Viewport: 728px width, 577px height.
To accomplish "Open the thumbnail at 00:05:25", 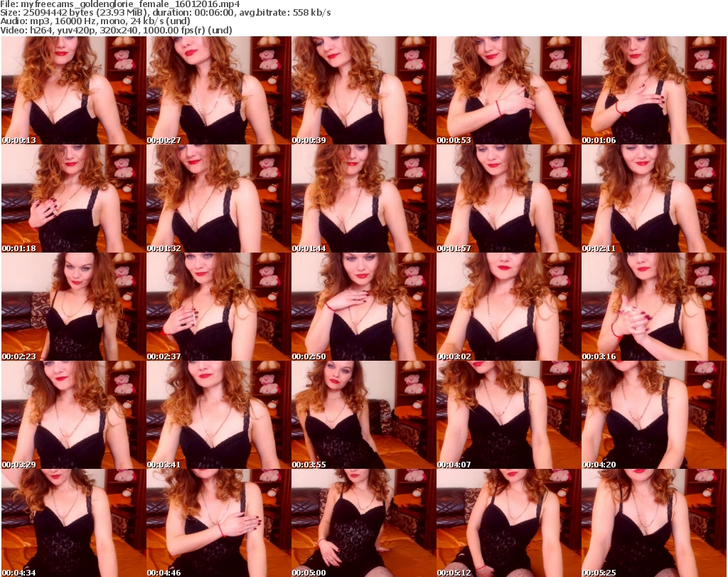I will pos(654,523).
